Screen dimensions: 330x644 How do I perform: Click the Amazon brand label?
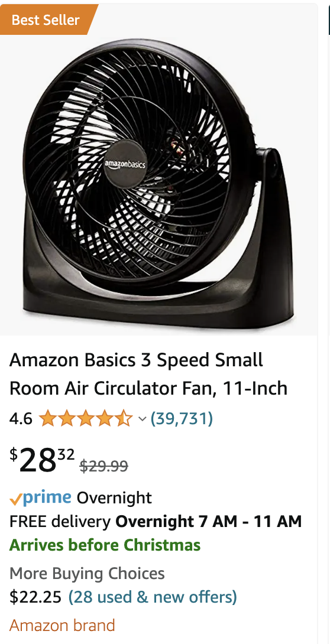(x=62, y=626)
